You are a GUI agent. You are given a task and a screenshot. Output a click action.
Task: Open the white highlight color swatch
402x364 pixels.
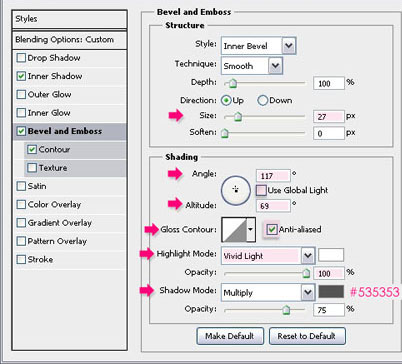tap(331, 255)
